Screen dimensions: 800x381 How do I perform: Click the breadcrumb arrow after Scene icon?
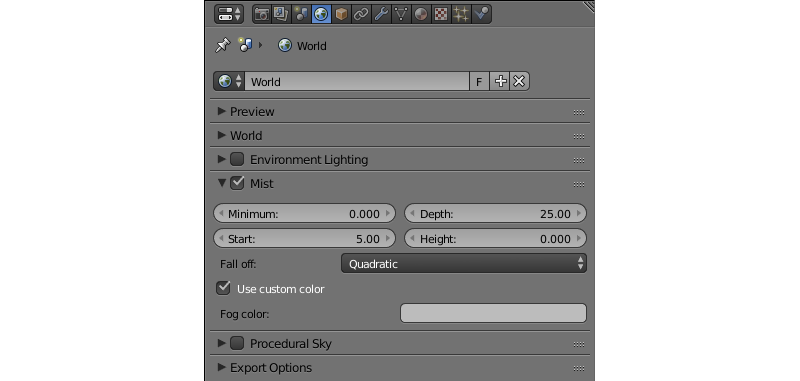(260, 45)
